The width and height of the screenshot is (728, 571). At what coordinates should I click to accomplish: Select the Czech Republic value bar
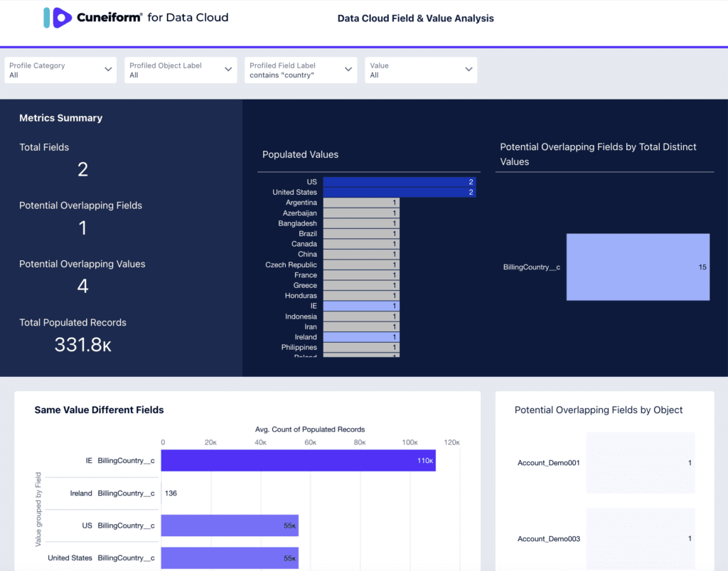click(x=361, y=265)
